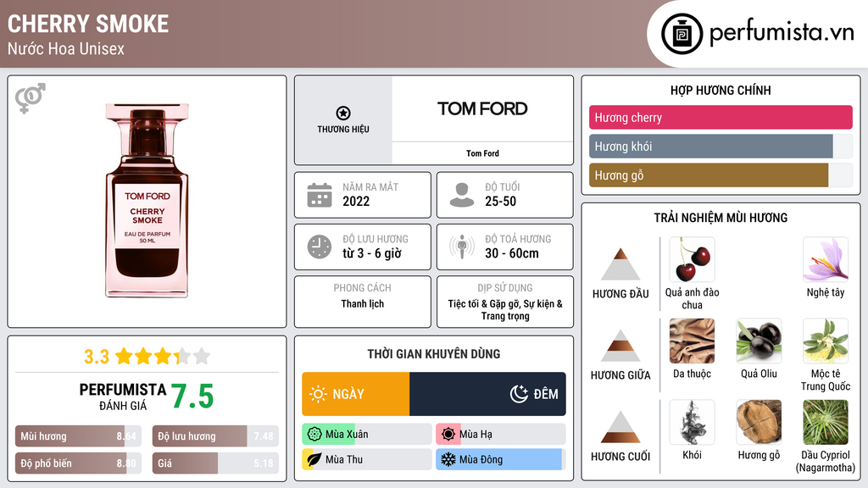Click the Hương cherry accord bar

pos(721,118)
